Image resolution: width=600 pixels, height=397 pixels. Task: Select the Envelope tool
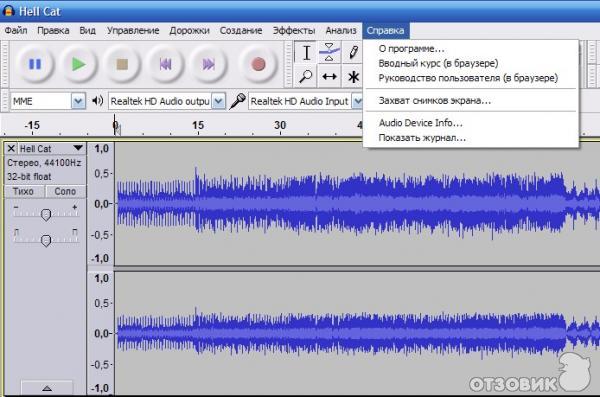click(x=329, y=52)
